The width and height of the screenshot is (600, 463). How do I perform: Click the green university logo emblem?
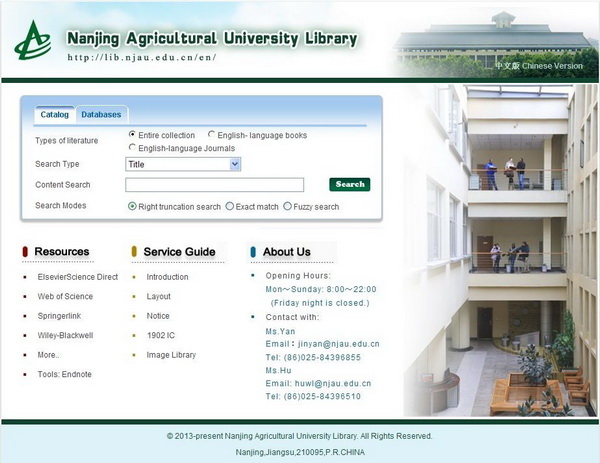coord(33,40)
